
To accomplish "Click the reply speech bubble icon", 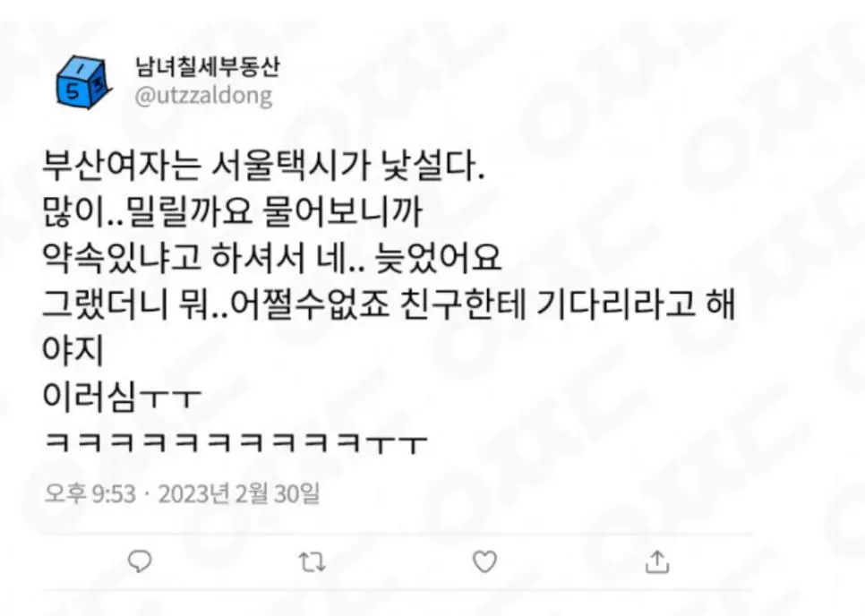I will pyautogui.click(x=140, y=562).
